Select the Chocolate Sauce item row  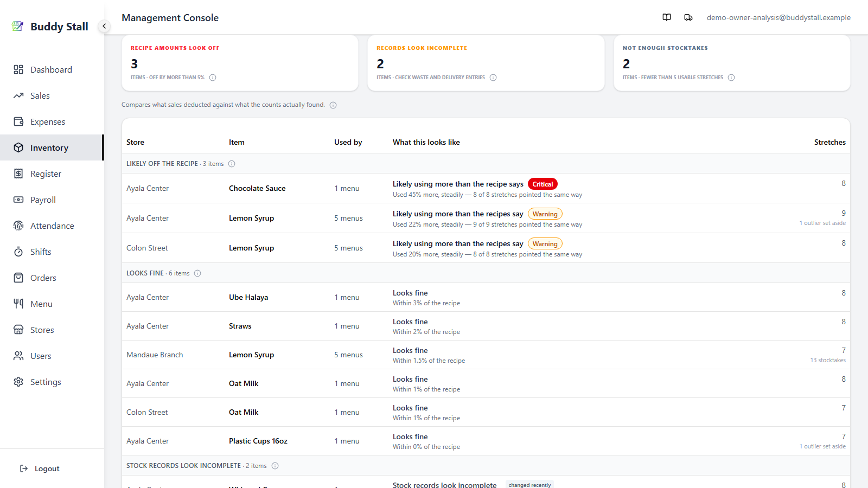[x=486, y=188]
